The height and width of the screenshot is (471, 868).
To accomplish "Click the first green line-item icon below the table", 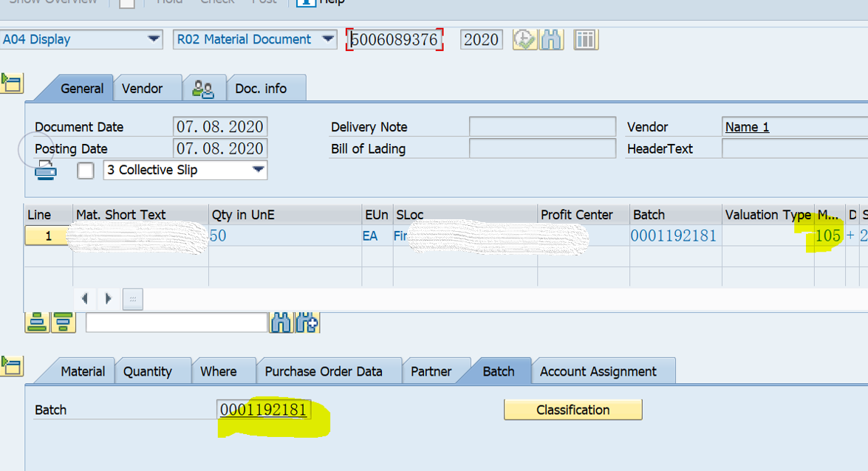I will 37,322.
